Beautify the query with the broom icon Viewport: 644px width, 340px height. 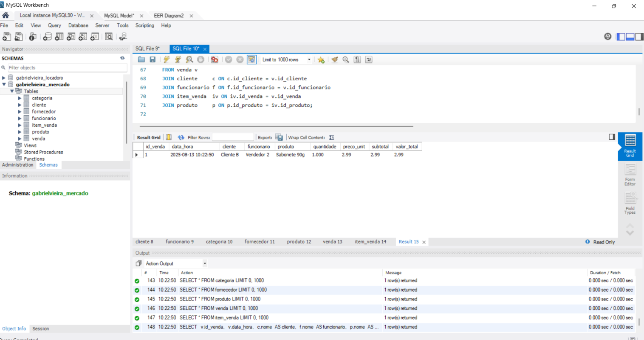(x=335, y=59)
